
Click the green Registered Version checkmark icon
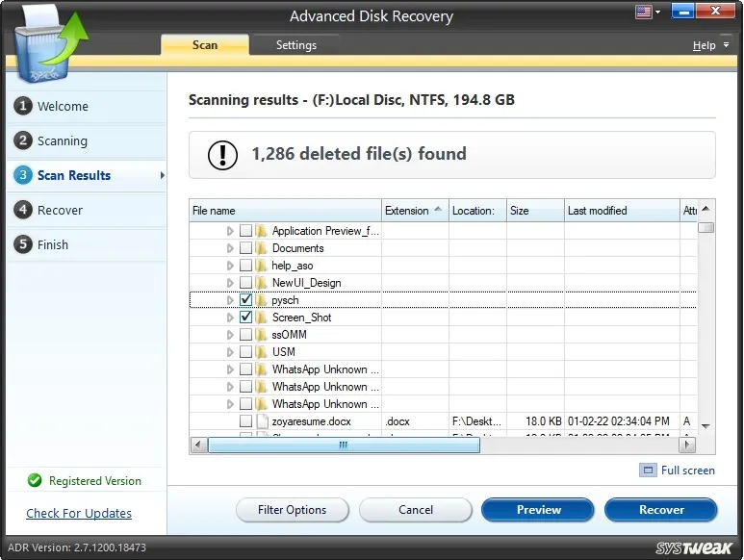click(x=35, y=480)
